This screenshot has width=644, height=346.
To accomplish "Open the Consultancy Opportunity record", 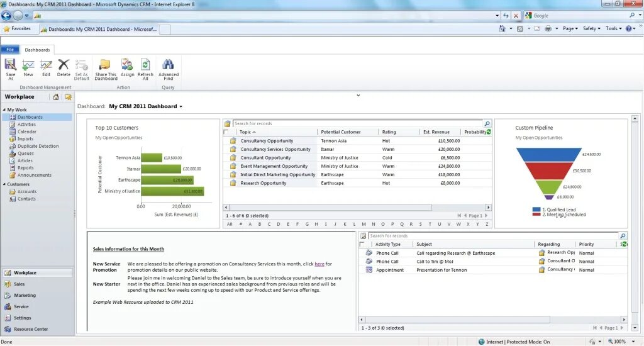I will 267,141.
